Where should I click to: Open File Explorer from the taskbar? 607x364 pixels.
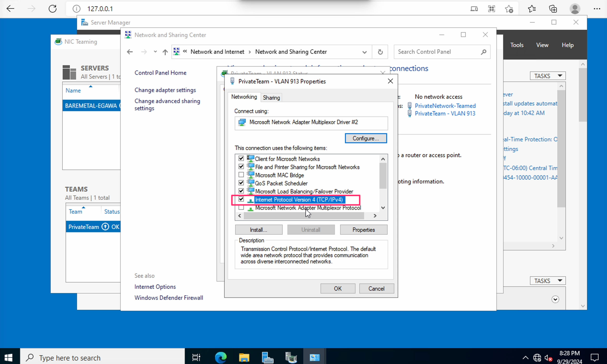[244, 357]
